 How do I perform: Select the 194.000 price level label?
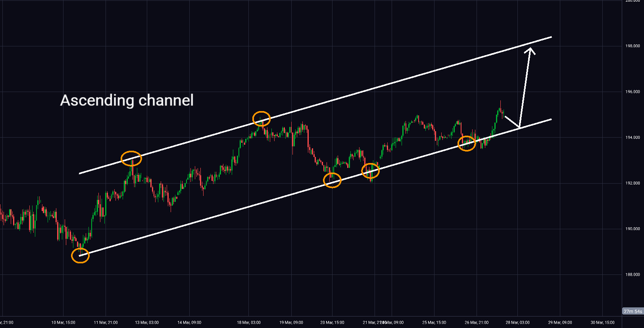tap(632, 137)
